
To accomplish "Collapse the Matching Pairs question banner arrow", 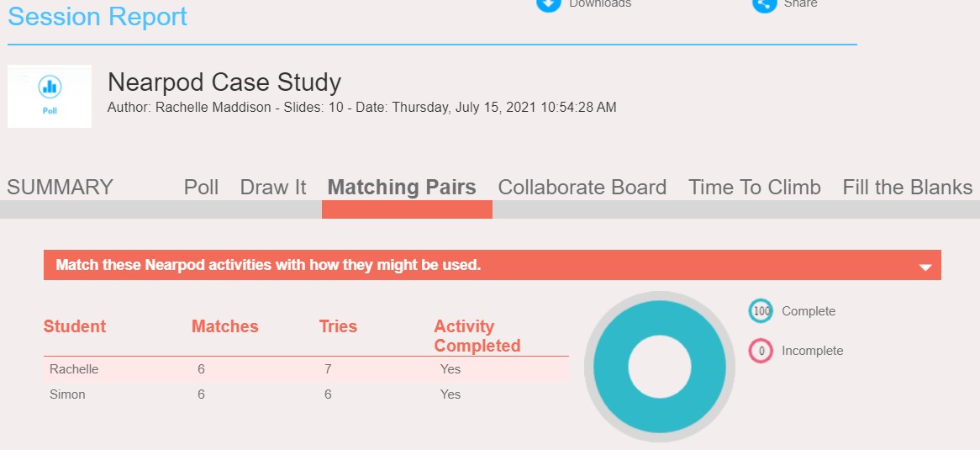I will coord(925,267).
